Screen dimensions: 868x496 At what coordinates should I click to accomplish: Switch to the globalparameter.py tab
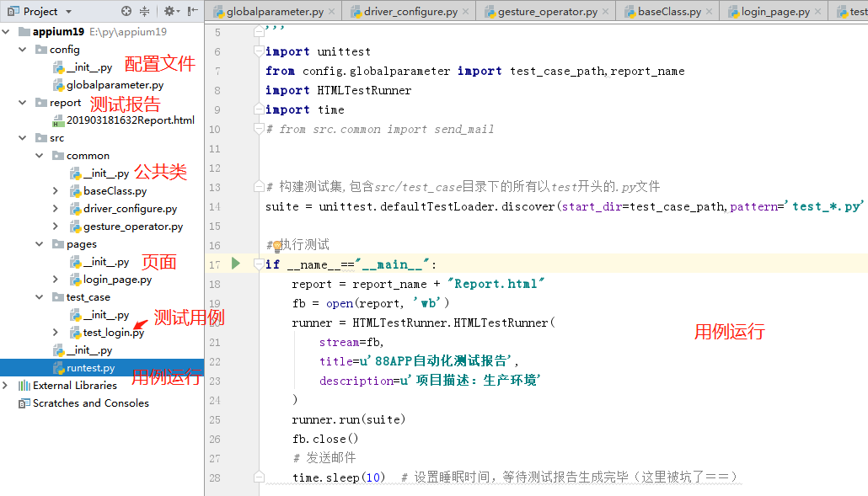[x=275, y=11]
